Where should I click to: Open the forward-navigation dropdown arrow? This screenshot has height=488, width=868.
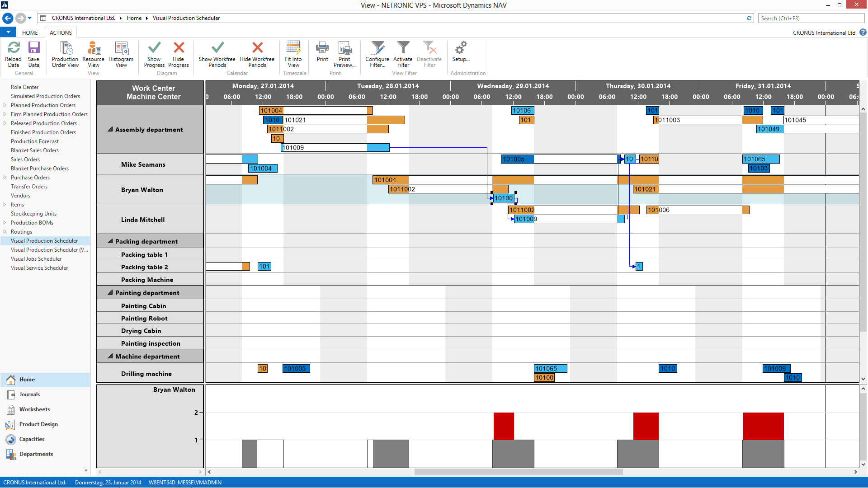(30, 18)
